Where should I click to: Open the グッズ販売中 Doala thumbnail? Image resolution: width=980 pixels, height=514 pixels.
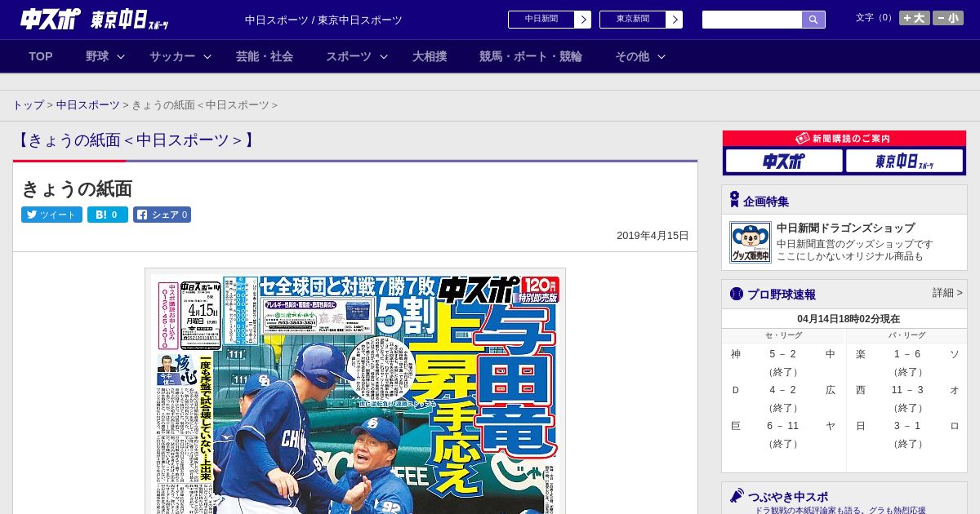pos(750,242)
